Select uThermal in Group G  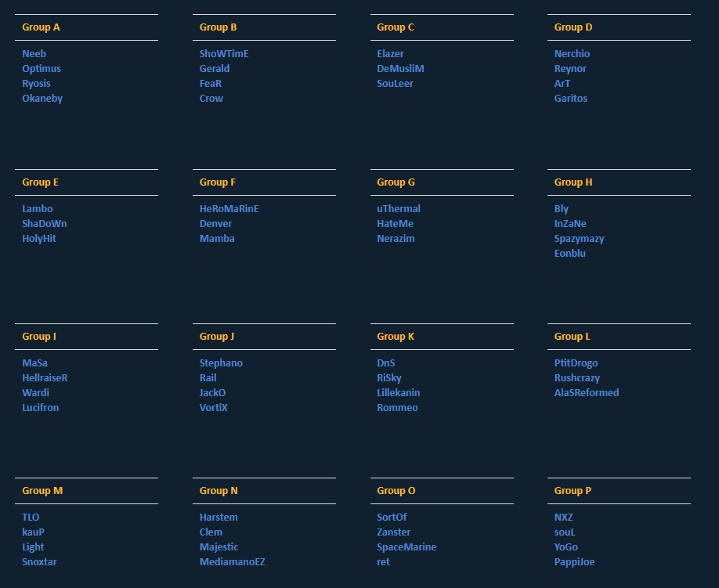pyautogui.click(x=399, y=209)
